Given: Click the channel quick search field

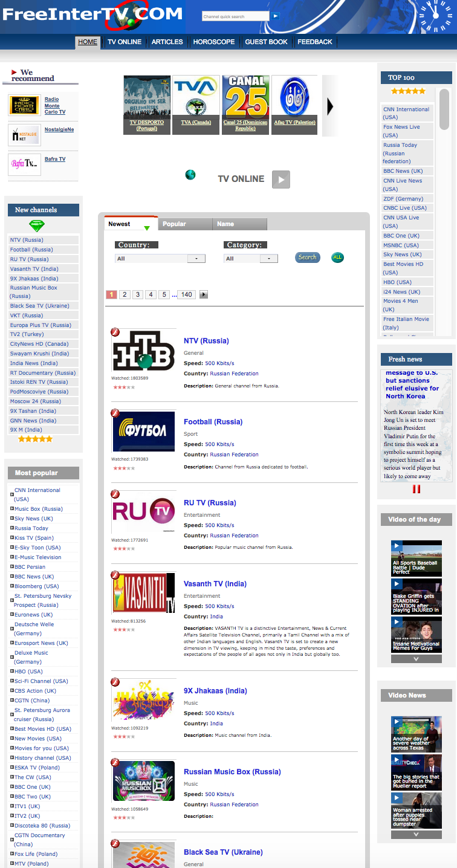Looking at the screenshot, I should click(x=236, y=16).
